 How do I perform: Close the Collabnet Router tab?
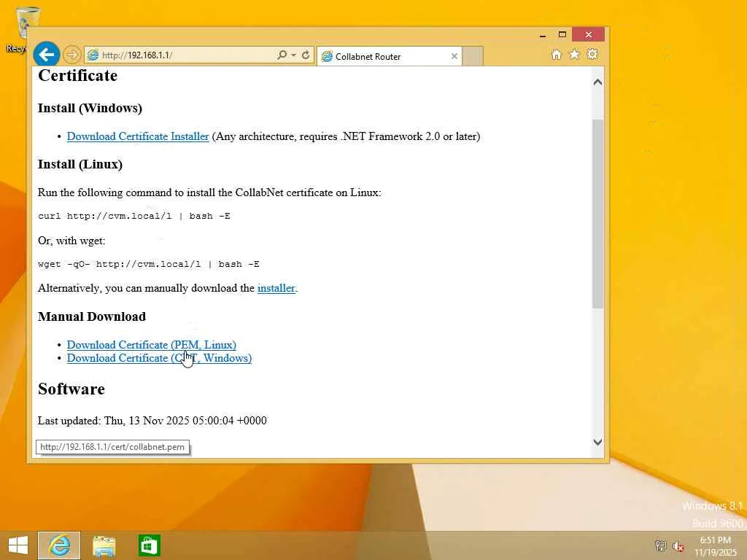(454, 57)
